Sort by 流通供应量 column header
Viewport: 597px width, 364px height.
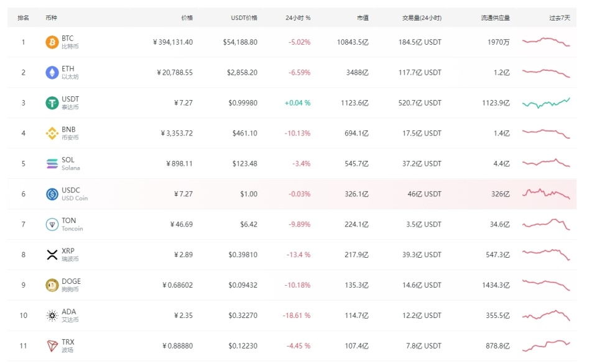(496, 18)
